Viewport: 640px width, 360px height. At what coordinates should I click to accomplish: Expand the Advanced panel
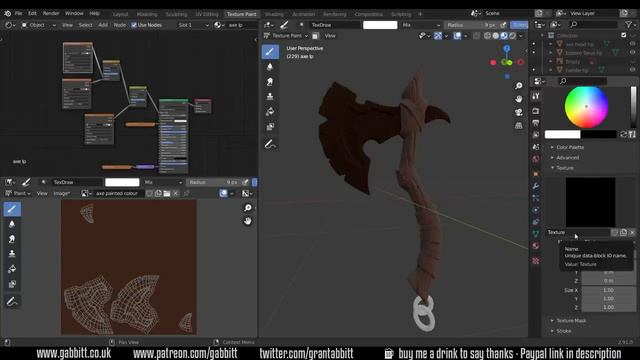point(567,158)
